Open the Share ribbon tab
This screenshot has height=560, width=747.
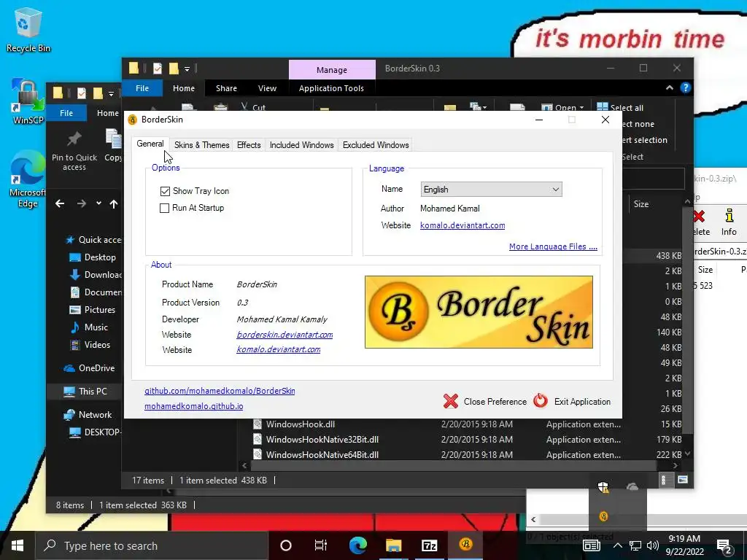226,88
